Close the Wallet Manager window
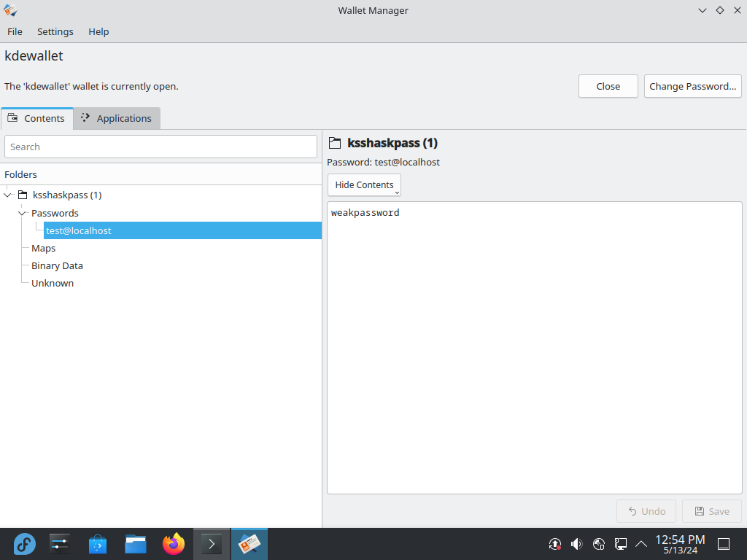 pyautogui.click(x=738, y=10)
